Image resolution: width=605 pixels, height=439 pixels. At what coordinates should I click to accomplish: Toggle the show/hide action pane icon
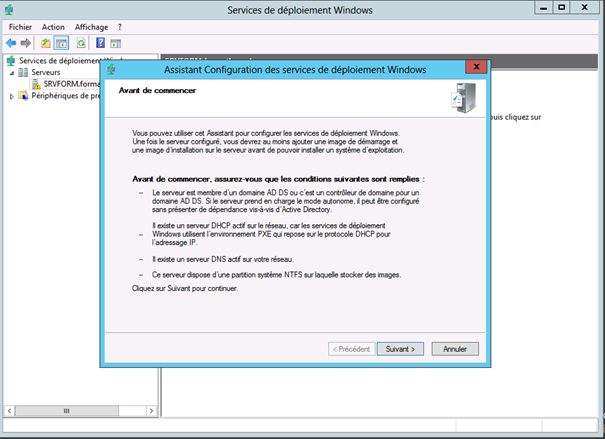115,44
